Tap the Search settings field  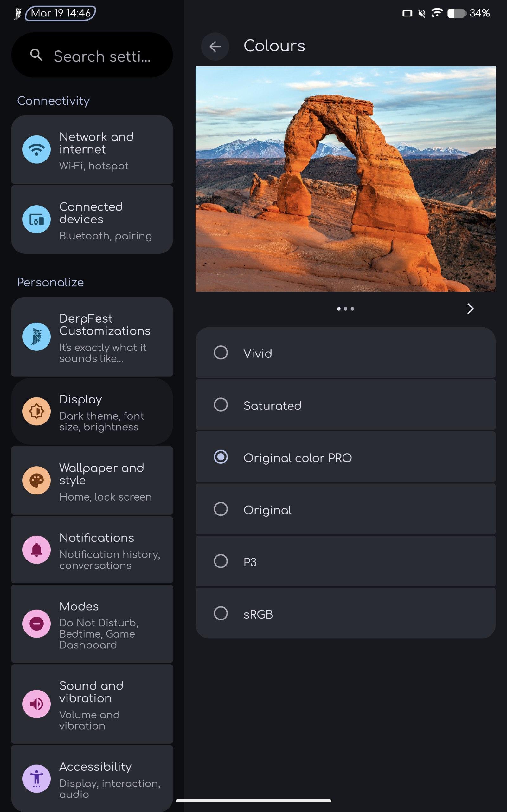[92, 55]
